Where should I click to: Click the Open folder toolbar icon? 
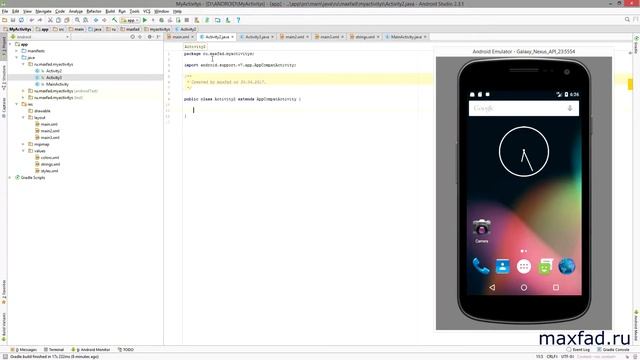click(4, 20)
